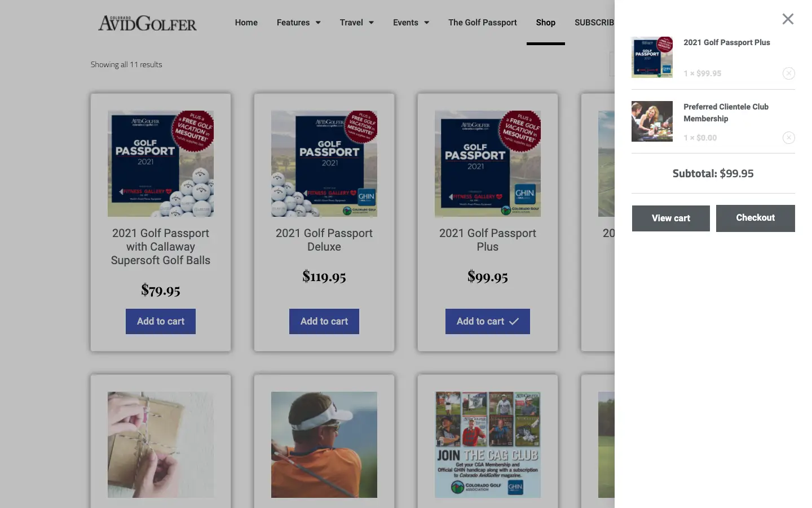Open the Join the CAG Club product image
The width and height of the screenshot is (812, 508).
pos(488,445)
